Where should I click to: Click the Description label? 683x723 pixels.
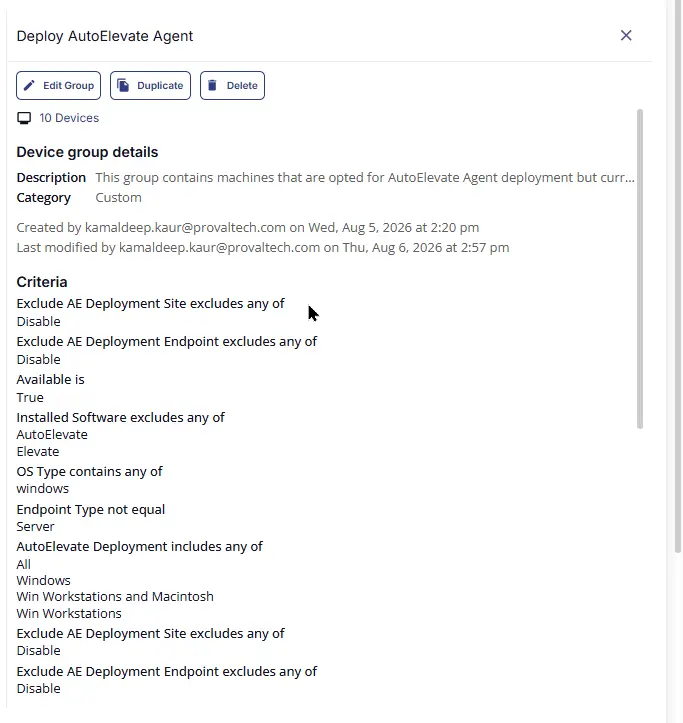51,178
